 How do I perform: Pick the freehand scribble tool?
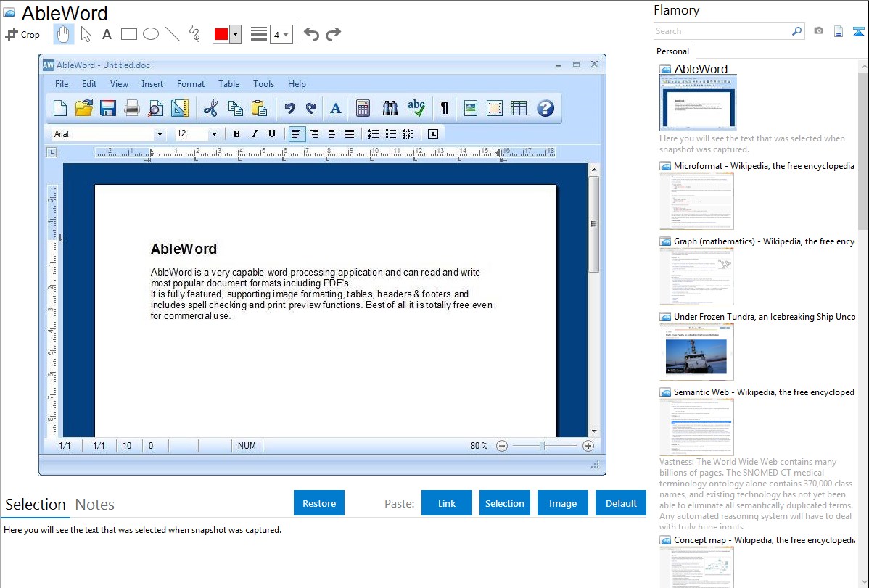point(194,34)
